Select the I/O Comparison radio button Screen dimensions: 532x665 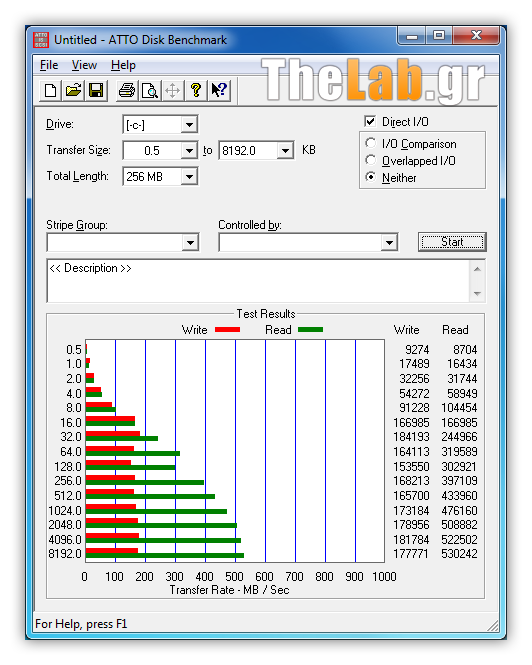(x=370, y=143)
